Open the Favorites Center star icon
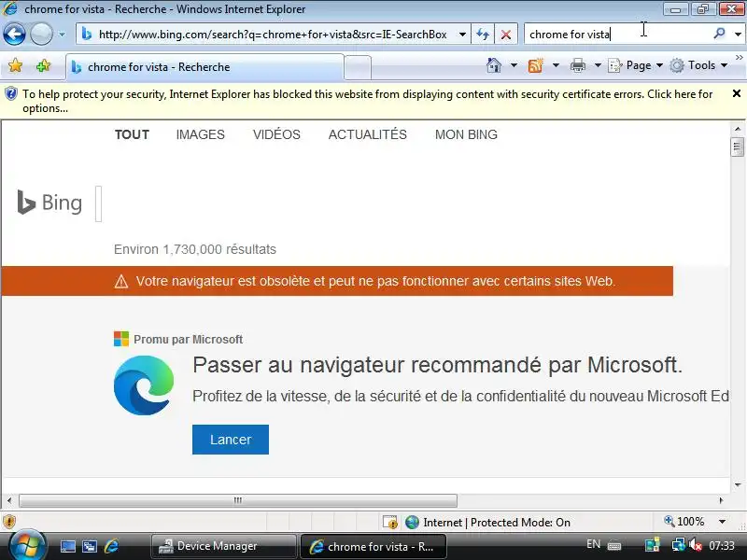The image size is (747, 560). (x=15, y=65)
